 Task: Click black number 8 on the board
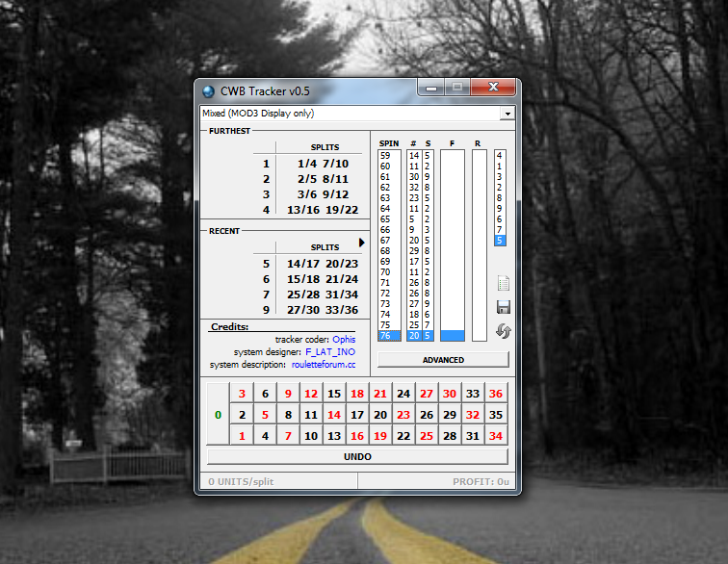point(288,415)
